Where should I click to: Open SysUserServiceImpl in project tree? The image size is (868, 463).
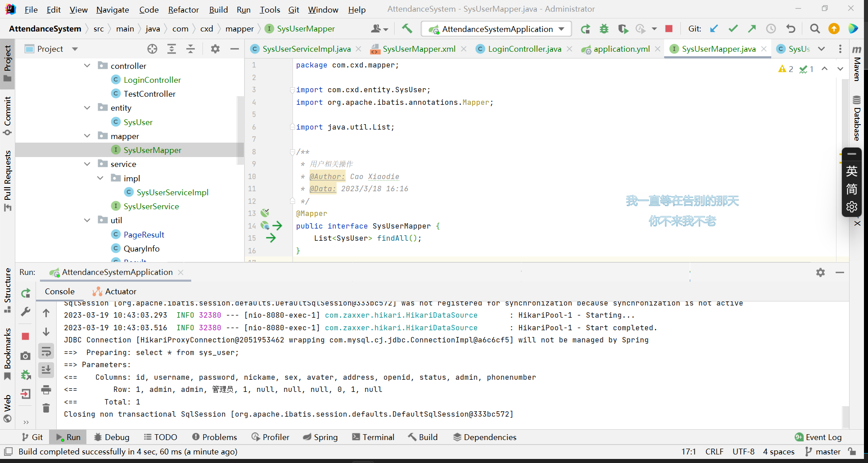172,192
